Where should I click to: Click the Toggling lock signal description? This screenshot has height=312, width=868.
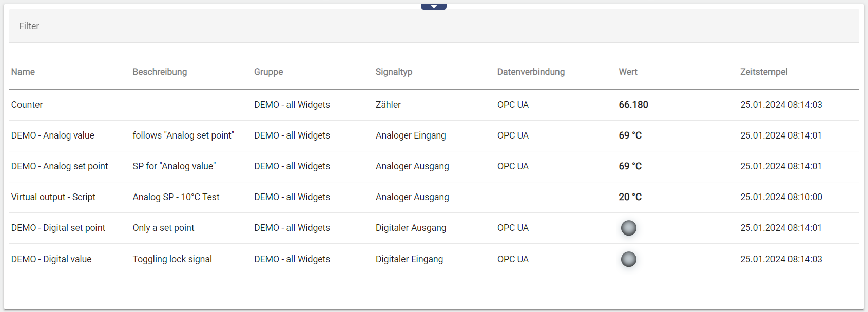coord(172,259)
